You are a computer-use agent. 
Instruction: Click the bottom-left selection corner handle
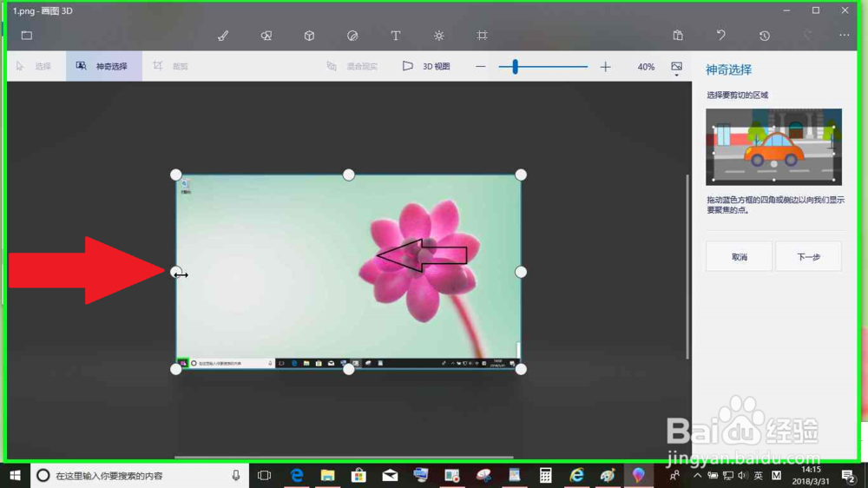coord(175,369)
